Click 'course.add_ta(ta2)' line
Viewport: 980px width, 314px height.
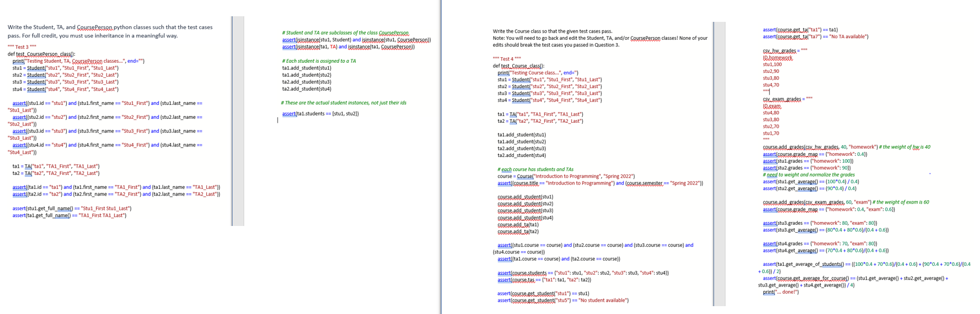click(x=518, y=232)
